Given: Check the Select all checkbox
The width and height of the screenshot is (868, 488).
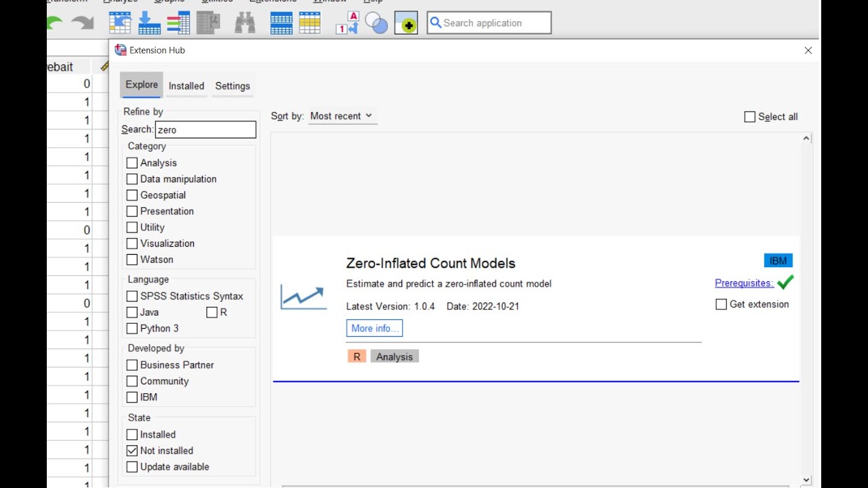Looking at the screenshot, I should click(x=750, y=117).
